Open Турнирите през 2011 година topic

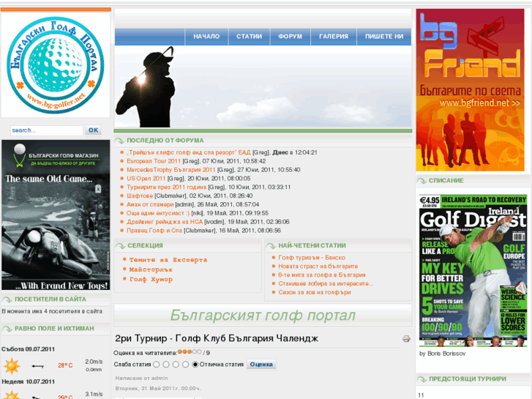(166, 187)
